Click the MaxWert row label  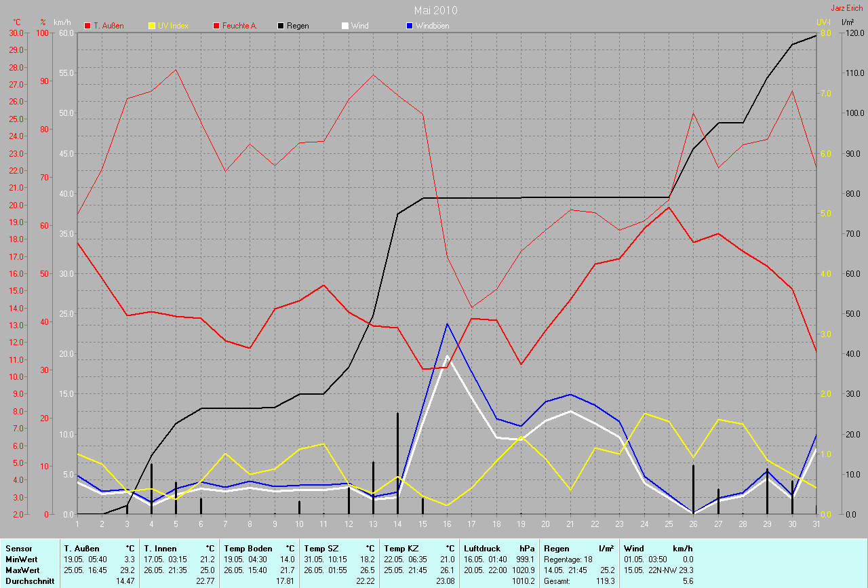pos(23,570)
